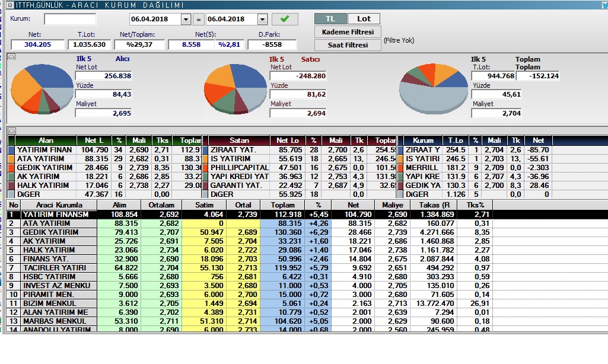This screenshot has height=364, width=608.
Task: Click the window system icon in title bar
Action: click(10, 5)
